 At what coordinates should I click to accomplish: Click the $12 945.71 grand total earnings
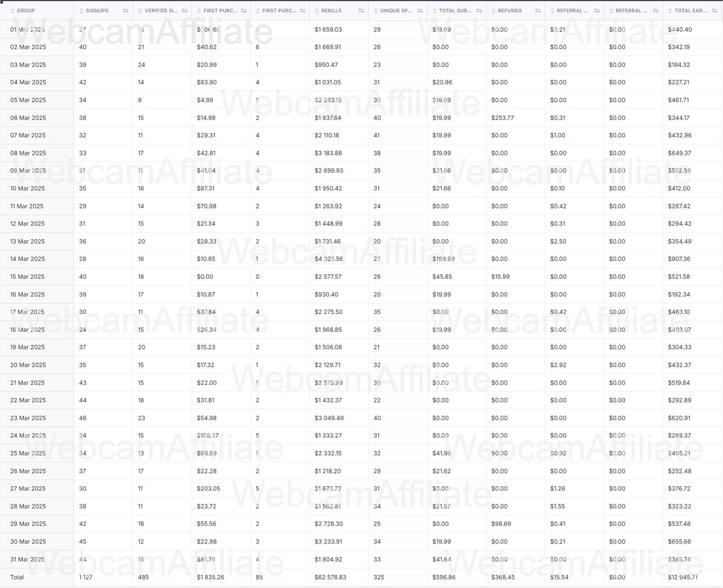click(x=684, y=577)
